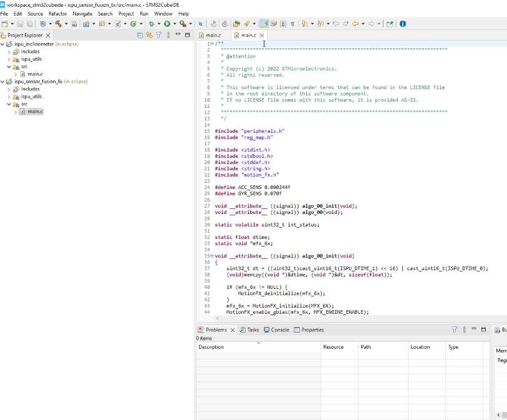Toggle Mark Occurrences highlighter icon
This screenshot has height=420, width=507.
coord(264,24)
